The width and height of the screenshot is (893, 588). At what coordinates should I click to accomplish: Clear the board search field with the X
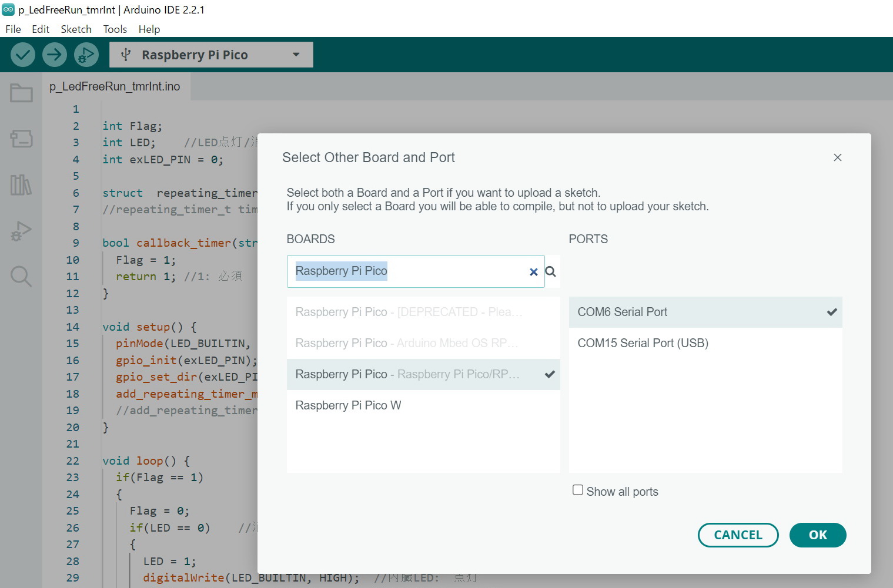coord(533,271)
